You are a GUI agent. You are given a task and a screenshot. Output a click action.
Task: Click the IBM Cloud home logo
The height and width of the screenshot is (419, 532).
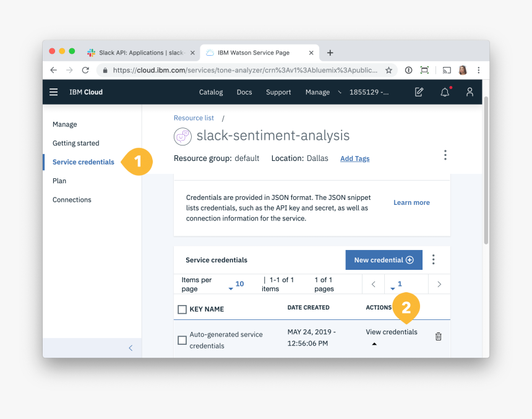tap(86, 92)
